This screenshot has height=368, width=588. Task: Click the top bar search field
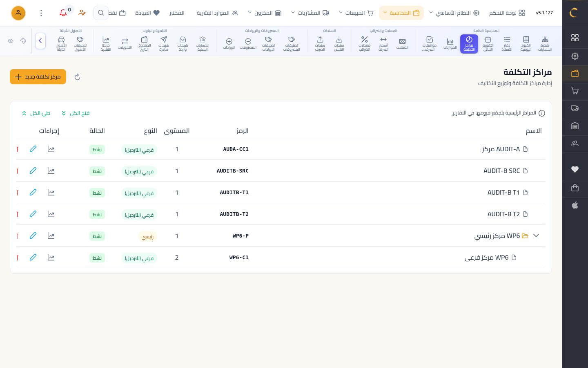(x=101, y=13)
